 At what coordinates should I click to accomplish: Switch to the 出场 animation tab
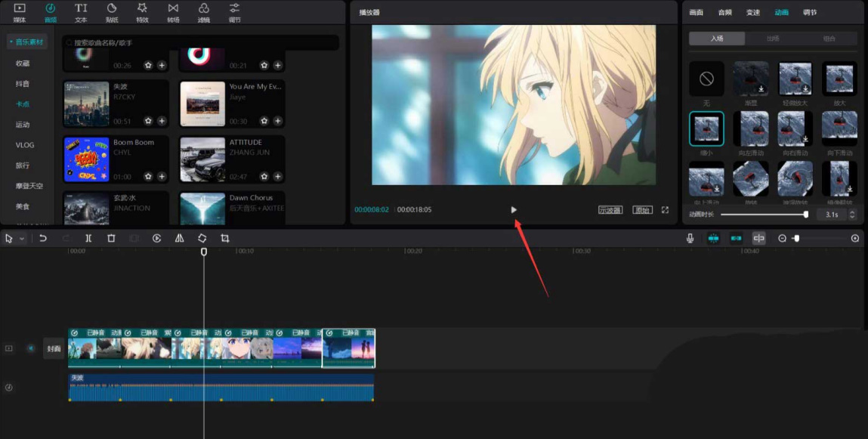click(x=773, y=39)
